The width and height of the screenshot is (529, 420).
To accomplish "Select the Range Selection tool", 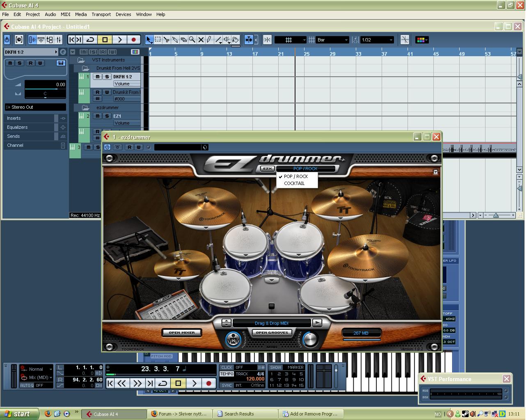I will point(158,40).
